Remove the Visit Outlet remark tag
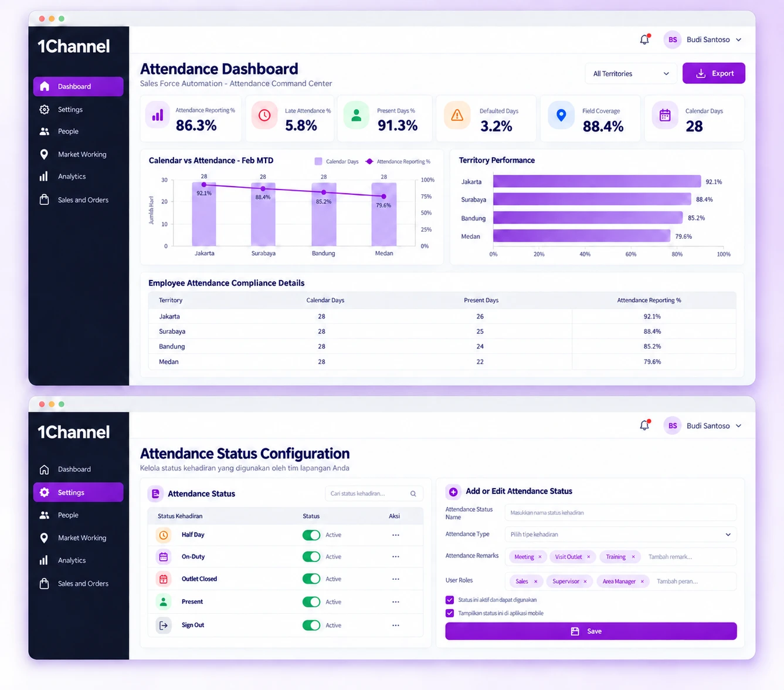784x690 pixels. (x=589, y=557)
